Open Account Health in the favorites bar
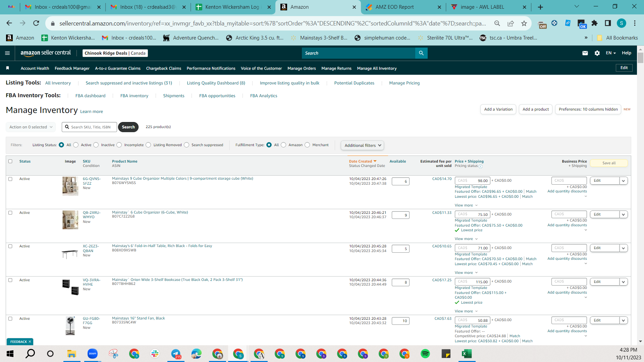The width and height of the screenshot is (644, 362). pyautogui.click(x=35, y=68)
